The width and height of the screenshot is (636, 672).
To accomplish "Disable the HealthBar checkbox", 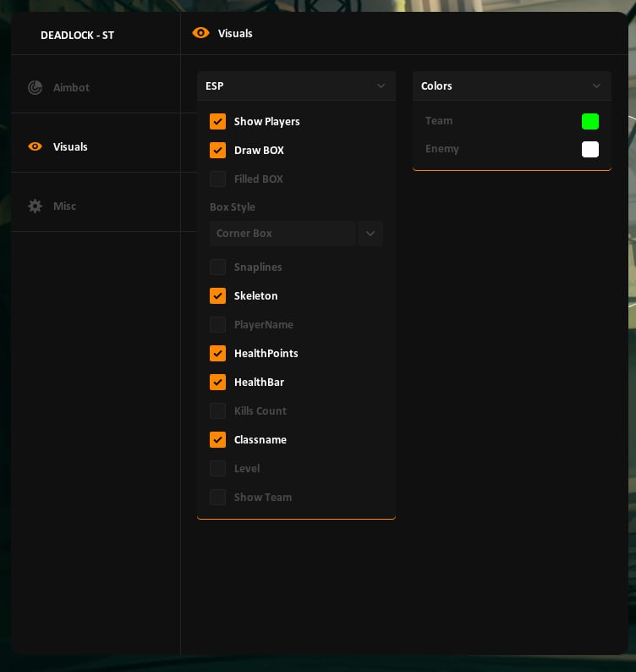I will click(x=217, y=382).
